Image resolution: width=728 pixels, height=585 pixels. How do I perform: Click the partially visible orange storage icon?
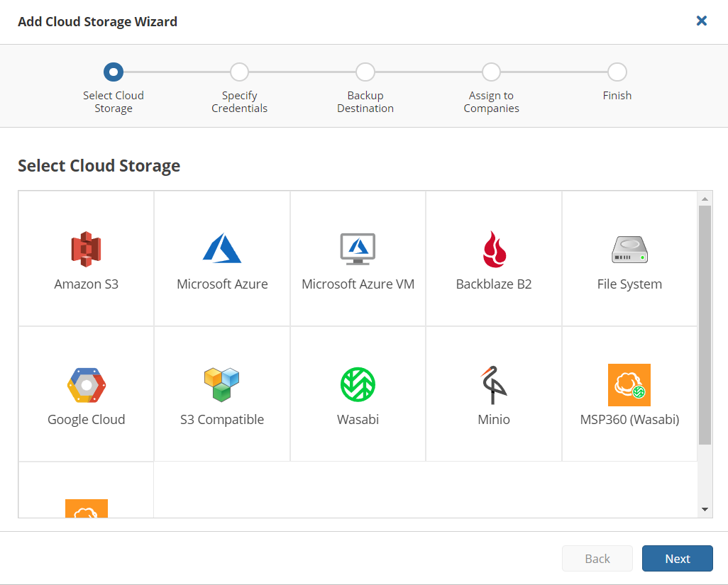coord(86,508)
